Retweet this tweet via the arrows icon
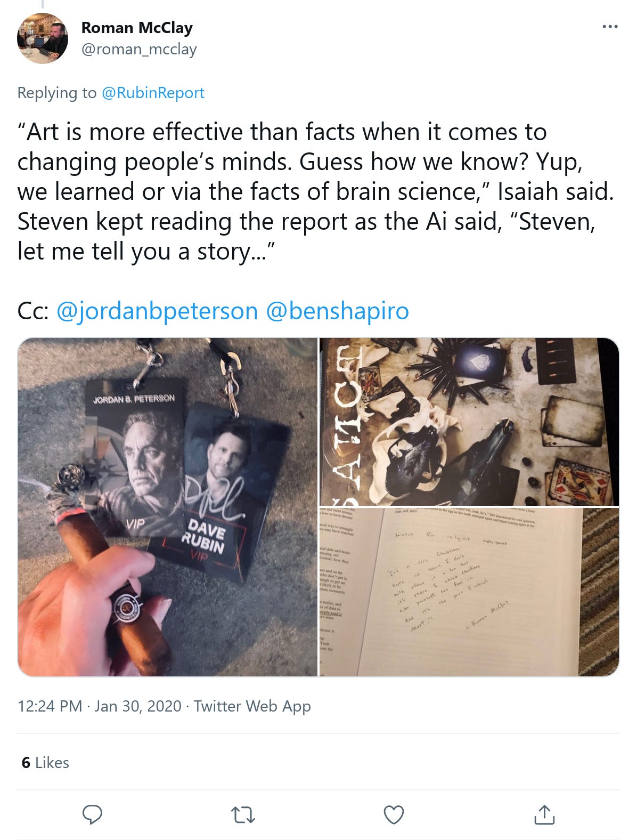Image resolution: width=637 pixels, height=840 pixels. click(x=243, y=814)
